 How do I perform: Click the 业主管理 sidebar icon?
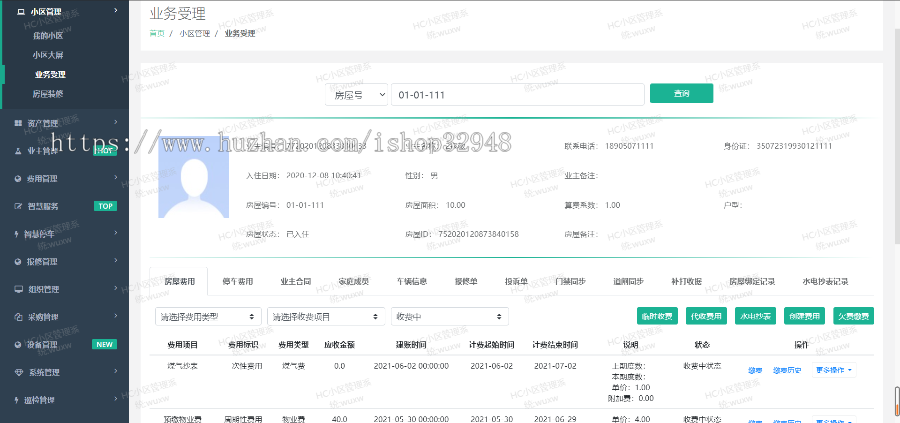coord(18,150)
